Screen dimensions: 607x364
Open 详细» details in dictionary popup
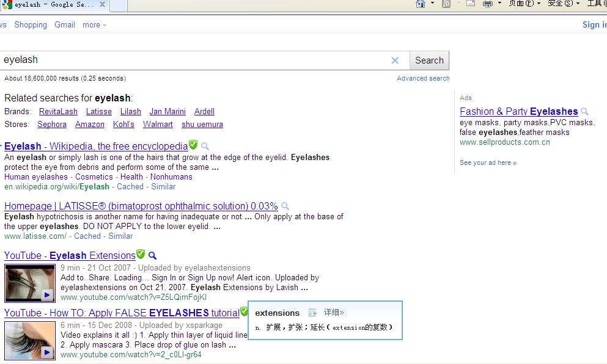pyautogui.click(x=334, y=312)
